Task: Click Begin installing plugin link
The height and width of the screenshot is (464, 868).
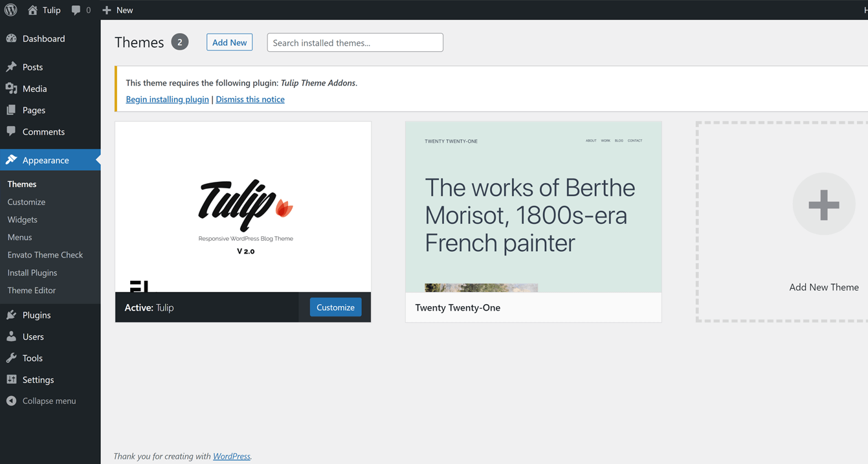Action: [x=167, y=99]
